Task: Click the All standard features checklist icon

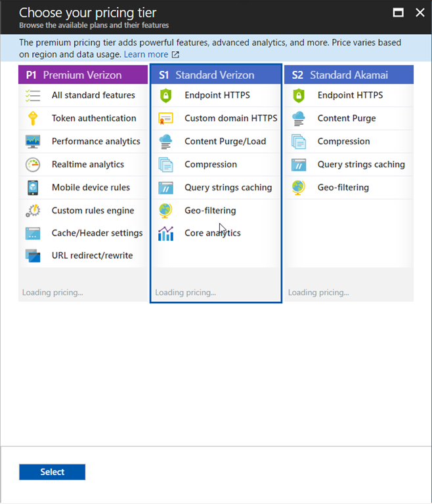Action: 33,95
